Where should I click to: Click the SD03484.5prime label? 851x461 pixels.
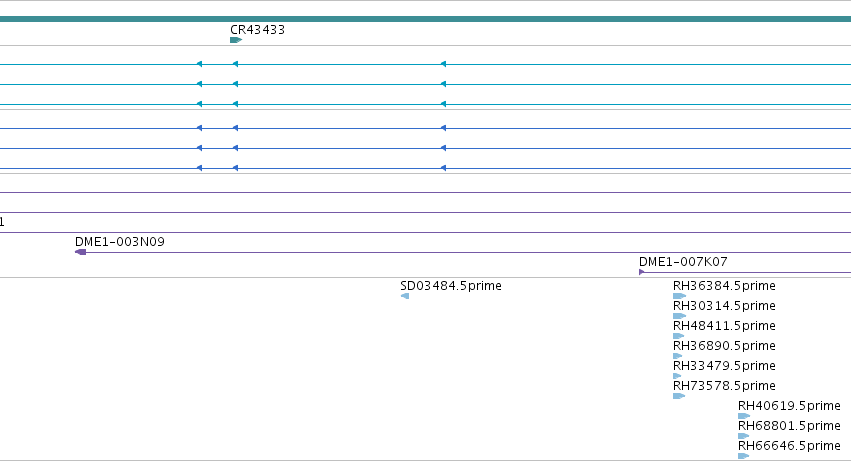(x=450, y=286)
